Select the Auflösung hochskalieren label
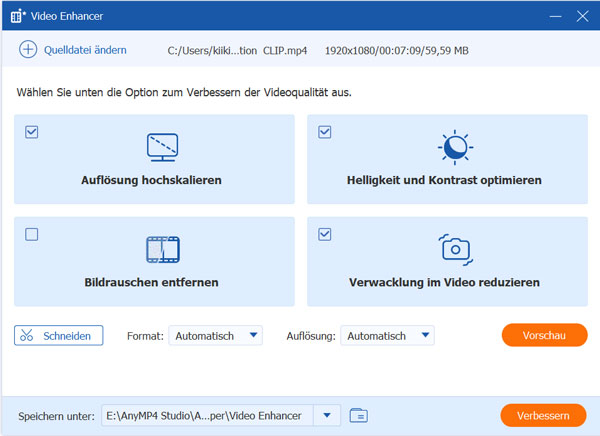The image size is (600, 436). click(x=151, y=180)
